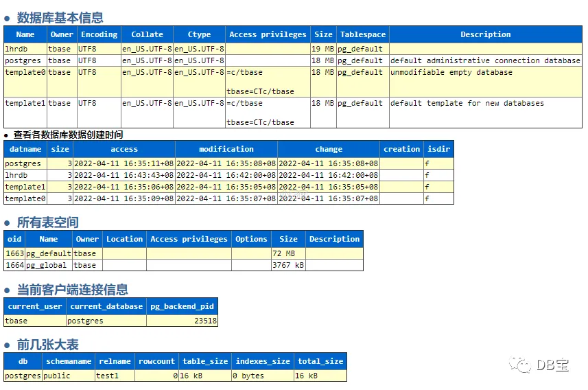Click isdir value f in postgres row

click(x=438, y=163)
